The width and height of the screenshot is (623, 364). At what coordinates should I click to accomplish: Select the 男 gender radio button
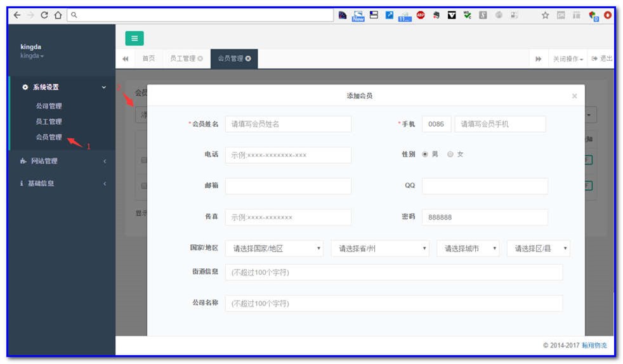[424, 154]
